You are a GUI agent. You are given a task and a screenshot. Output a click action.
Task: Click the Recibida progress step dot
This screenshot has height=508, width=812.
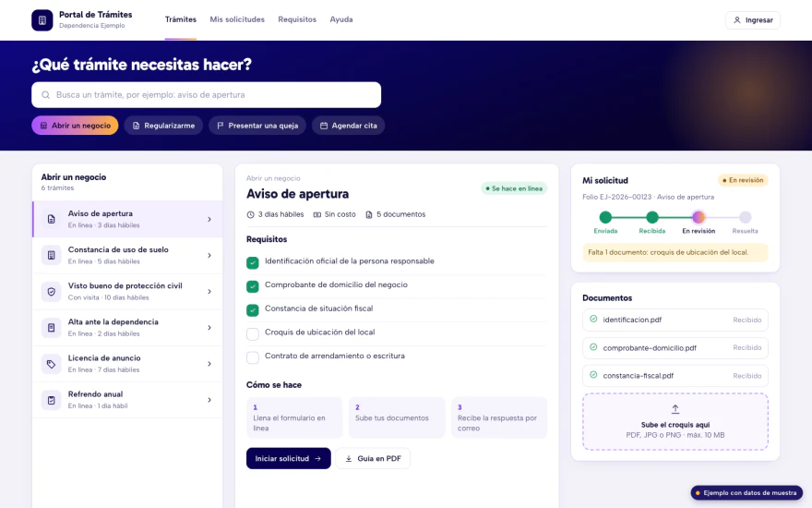click(x=652, y=217)
